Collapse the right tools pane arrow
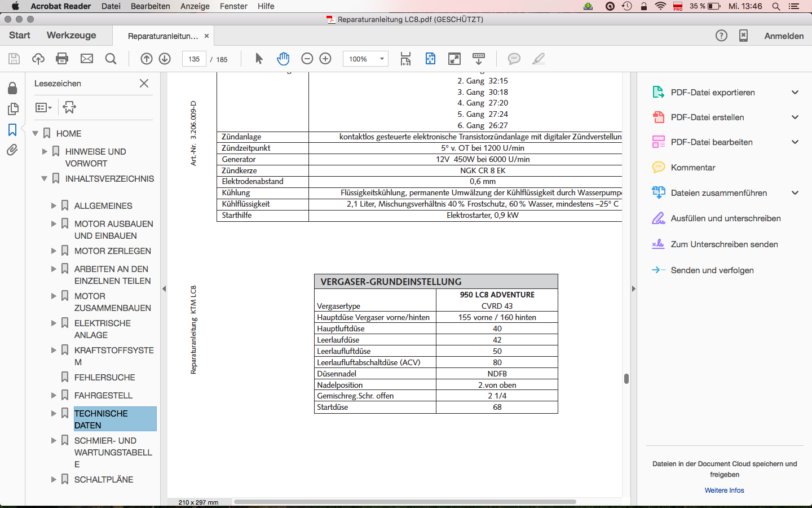812x508 pixels. pos(633,288)
